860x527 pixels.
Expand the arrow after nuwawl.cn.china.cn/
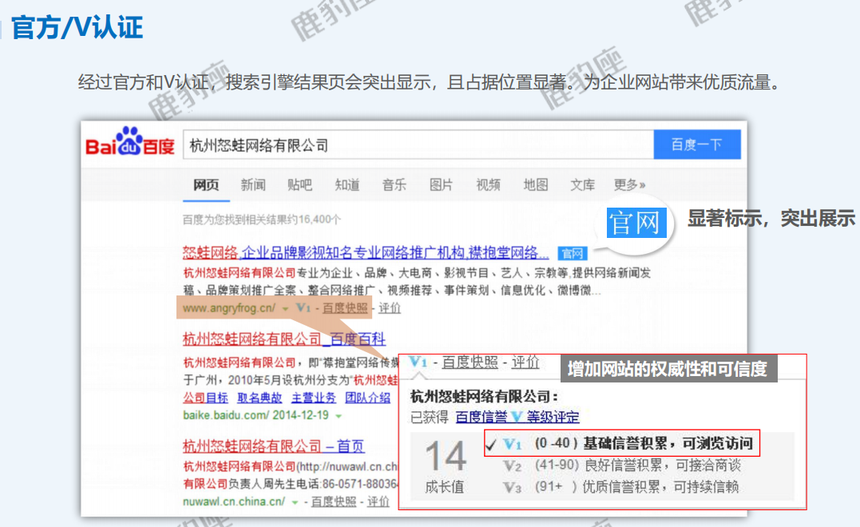click(295, 502)
